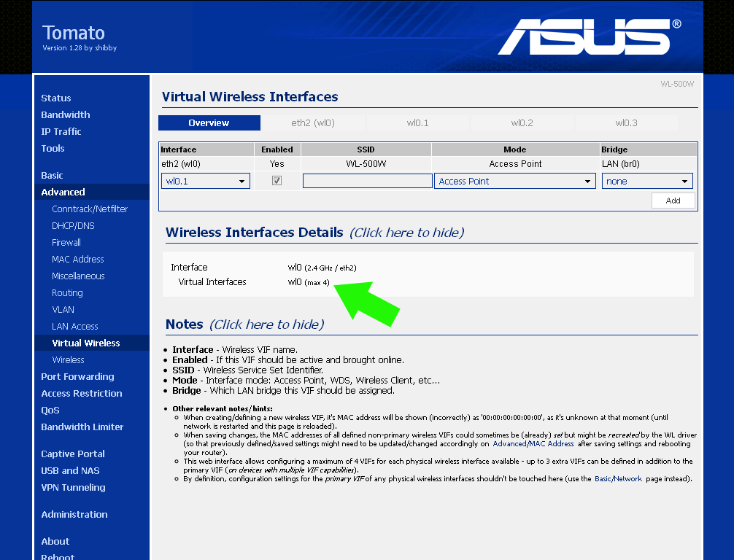
Task: Open the Wireless submenu page
Action: tap(69, 360)
